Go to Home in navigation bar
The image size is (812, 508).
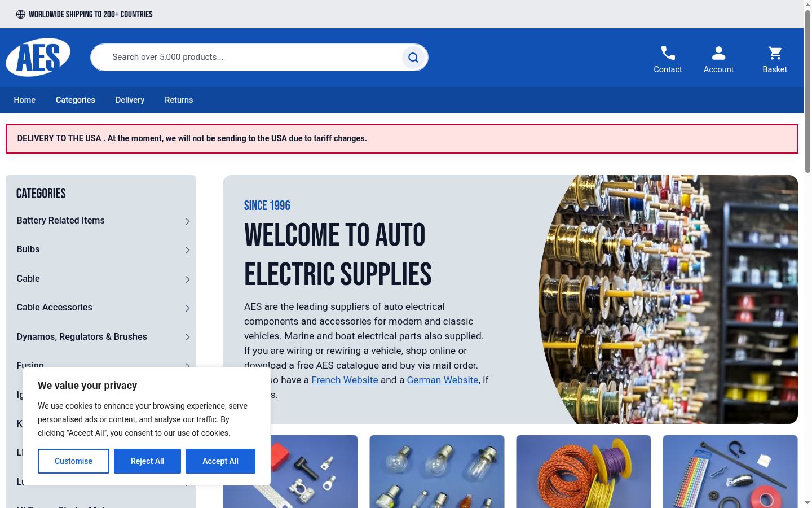click(x=25, y=100)
